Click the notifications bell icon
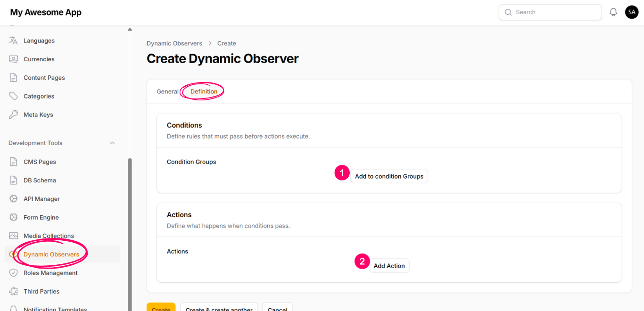 [x=613, y=12]
